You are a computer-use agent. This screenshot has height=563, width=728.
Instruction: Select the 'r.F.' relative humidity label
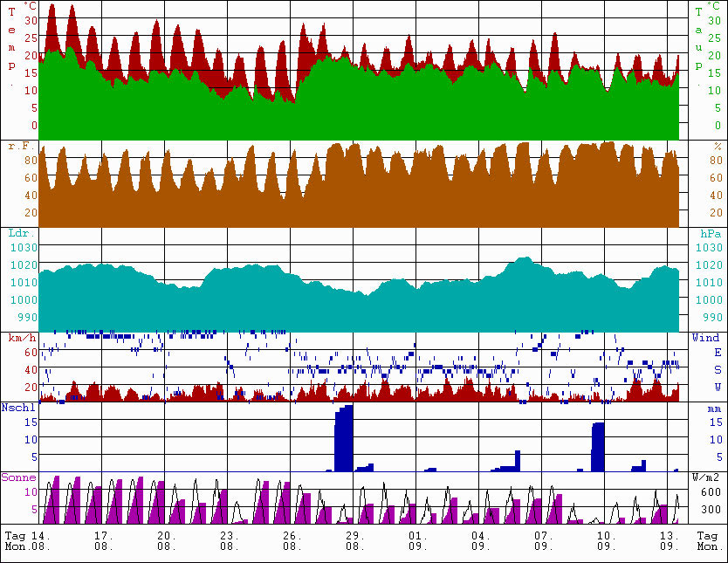pyautogui.click(x=22, y=146)
